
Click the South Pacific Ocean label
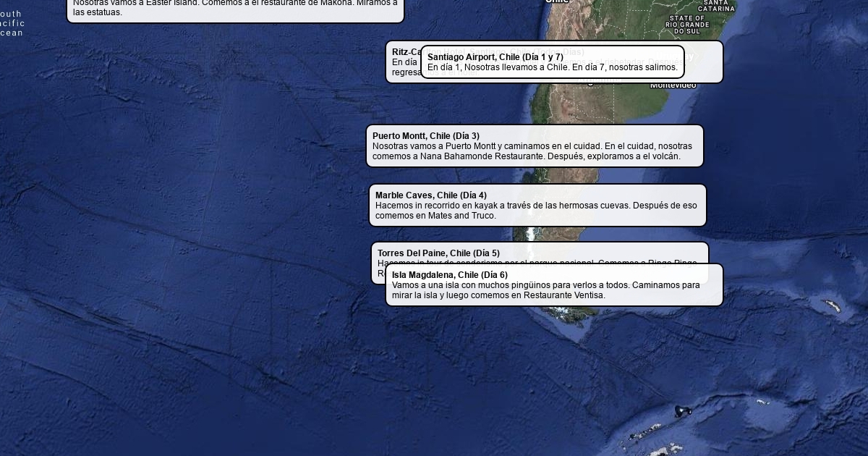point(11,23)
